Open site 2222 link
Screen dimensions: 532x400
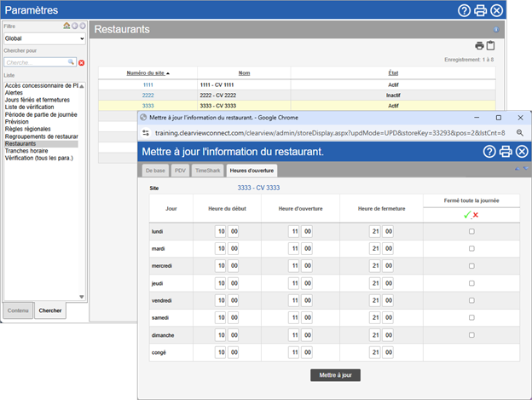(148, 96)
